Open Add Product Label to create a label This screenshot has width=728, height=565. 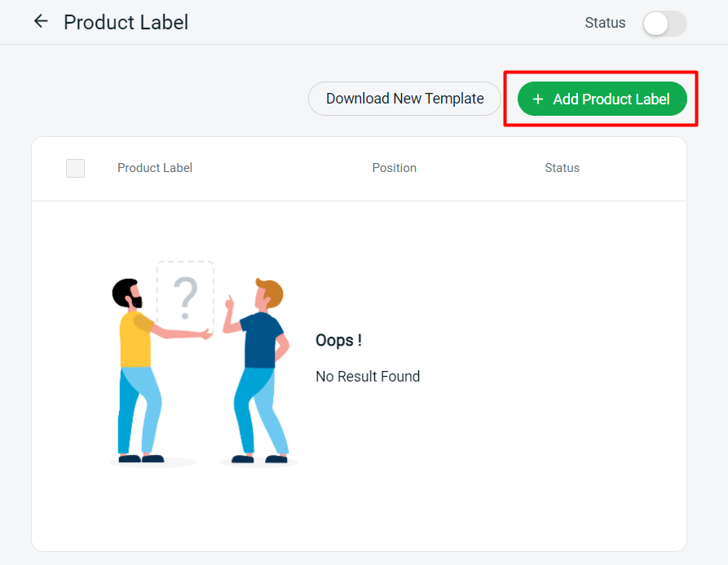click(x=602, y=99)
